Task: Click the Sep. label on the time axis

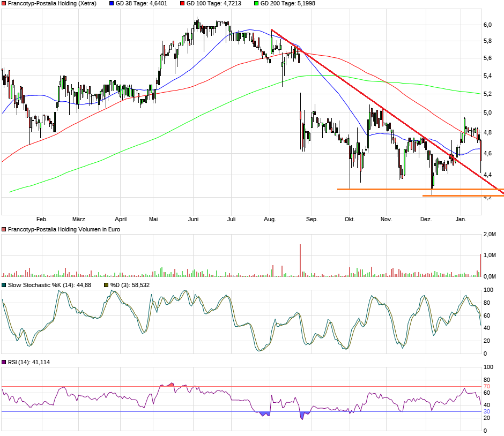Action: (x=312, y=219)
